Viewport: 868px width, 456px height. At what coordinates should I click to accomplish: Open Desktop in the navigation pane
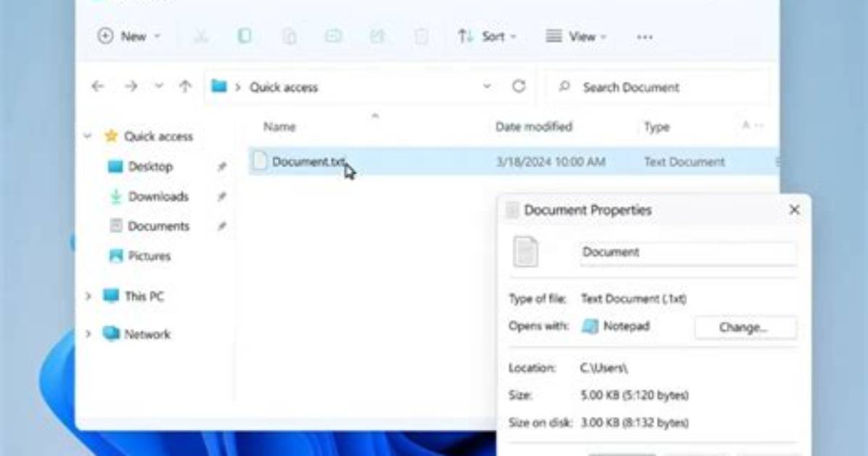point(150,166)
